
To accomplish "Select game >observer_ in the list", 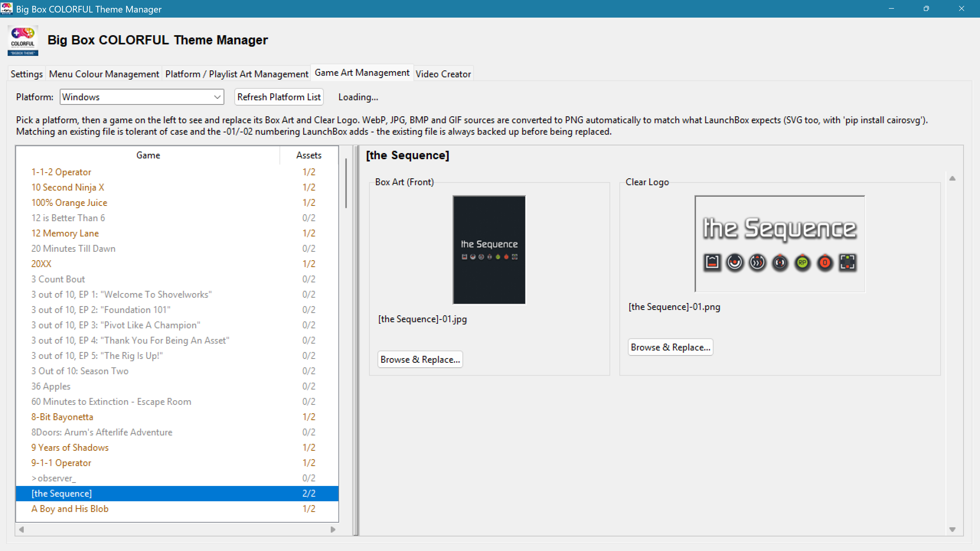I will click(x=177, y=478).
